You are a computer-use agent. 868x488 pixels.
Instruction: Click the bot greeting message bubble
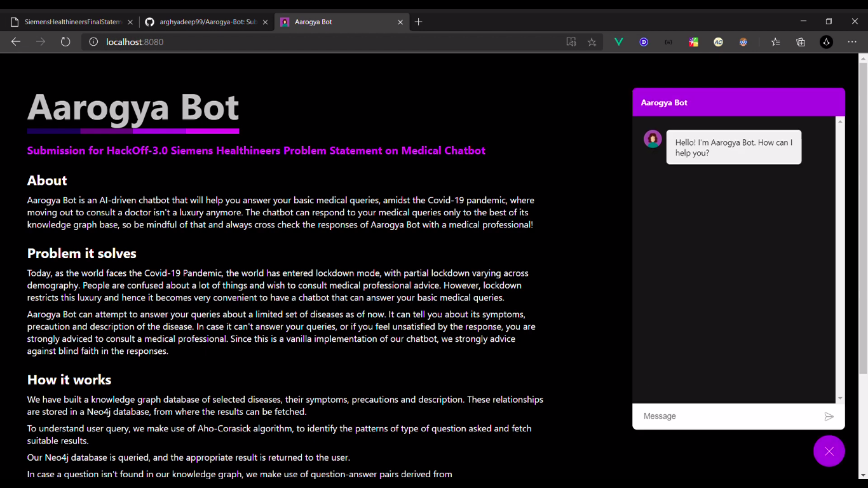pyautogui.click(x=734, y=147)
